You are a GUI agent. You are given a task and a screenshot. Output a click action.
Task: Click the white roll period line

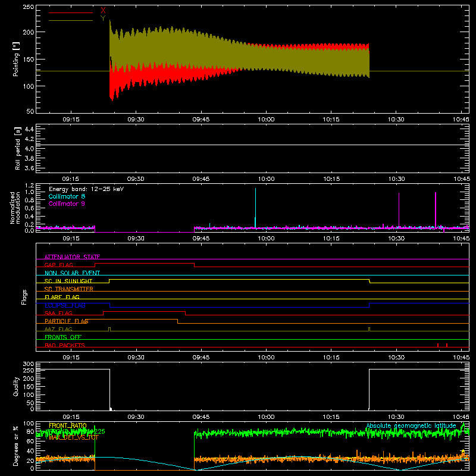[x=252, y=145]
